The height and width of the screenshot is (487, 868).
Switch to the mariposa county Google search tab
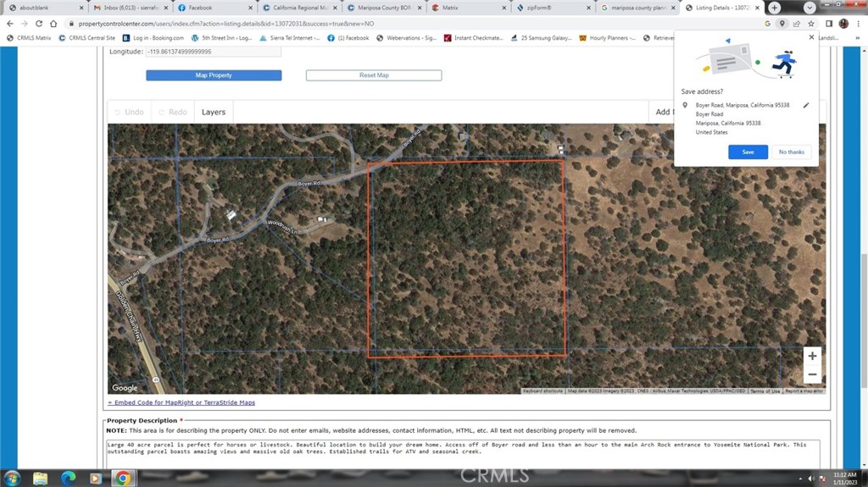pyautogui.click(x=638, y=8)
